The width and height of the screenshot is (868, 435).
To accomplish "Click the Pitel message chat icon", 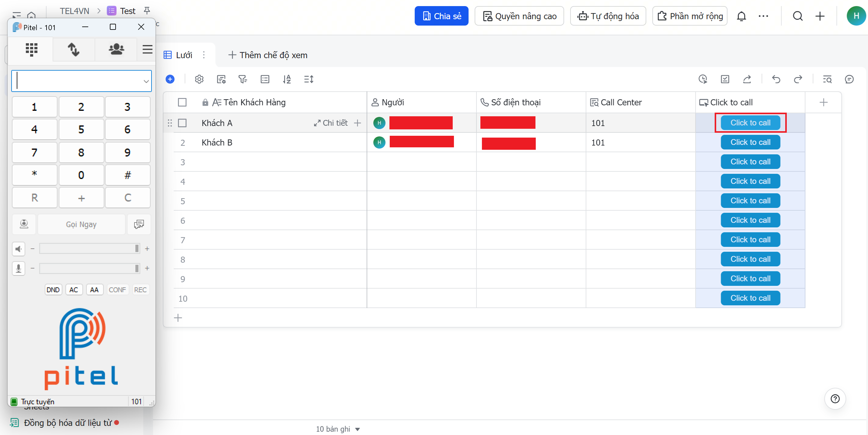I will click(139, 224).
